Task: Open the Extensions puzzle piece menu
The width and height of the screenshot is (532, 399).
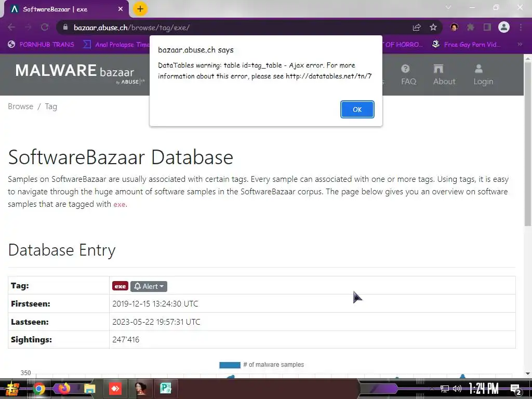Action: click(471, 27)
